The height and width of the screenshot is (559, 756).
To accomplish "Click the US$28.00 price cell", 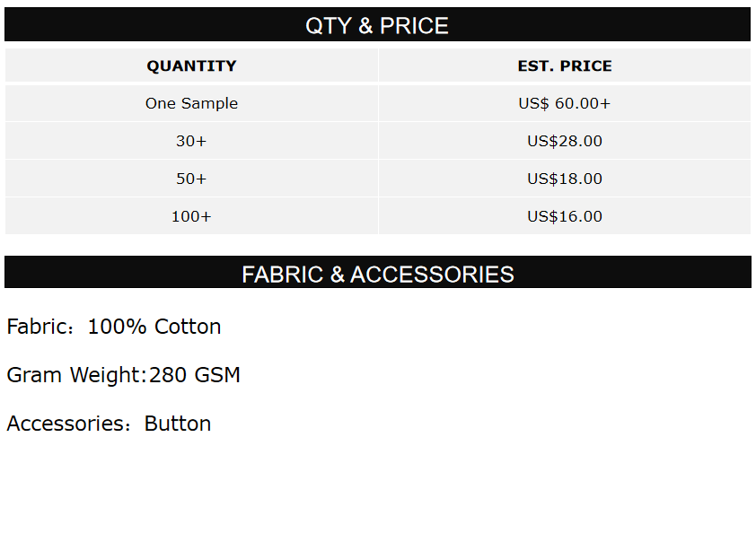I will tap(565, 141).
